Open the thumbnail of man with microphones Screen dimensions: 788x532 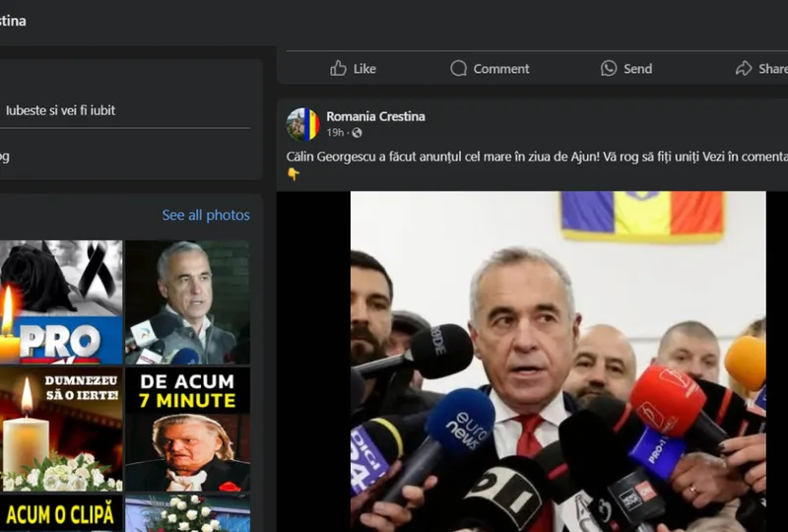click(187, 302)
